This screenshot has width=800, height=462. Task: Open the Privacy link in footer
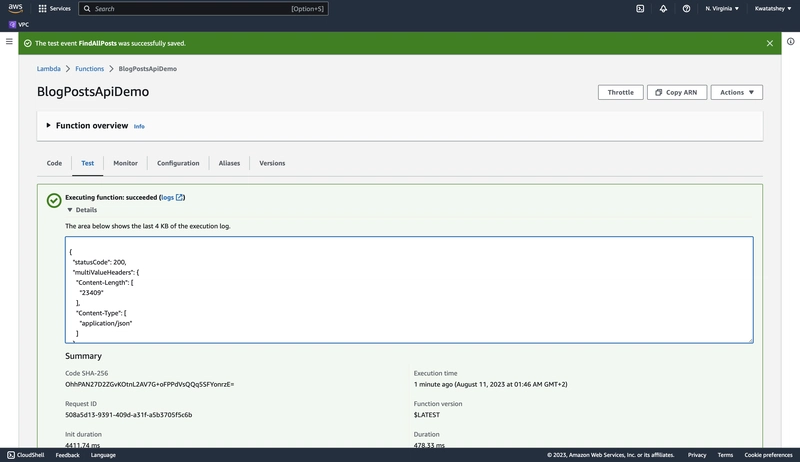[696, 455]
